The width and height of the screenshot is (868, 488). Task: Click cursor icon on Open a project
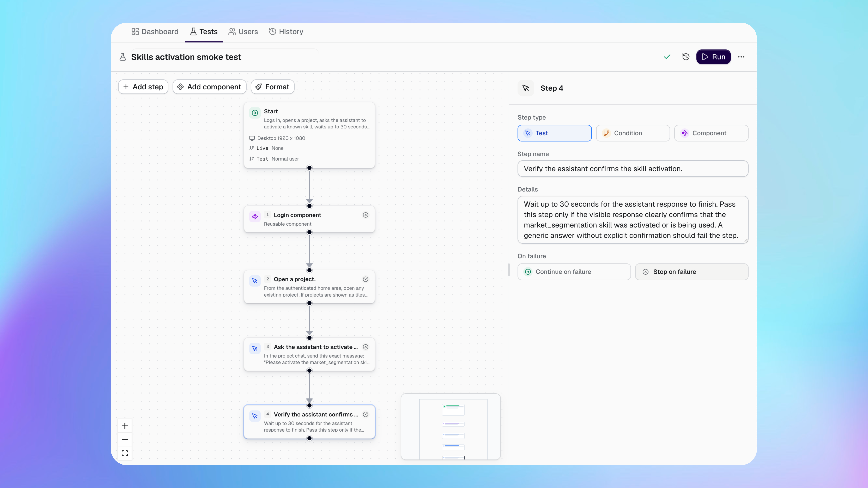pos(255,281)
